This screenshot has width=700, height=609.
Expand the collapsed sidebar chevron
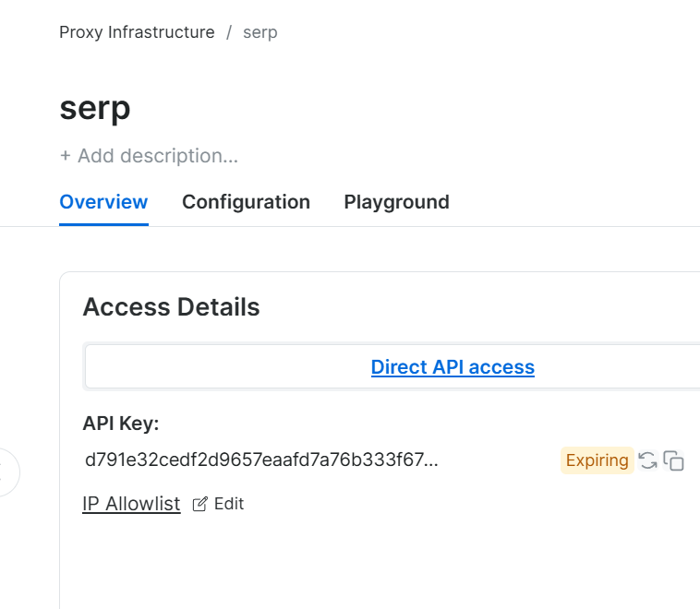(x=4, y=472)
